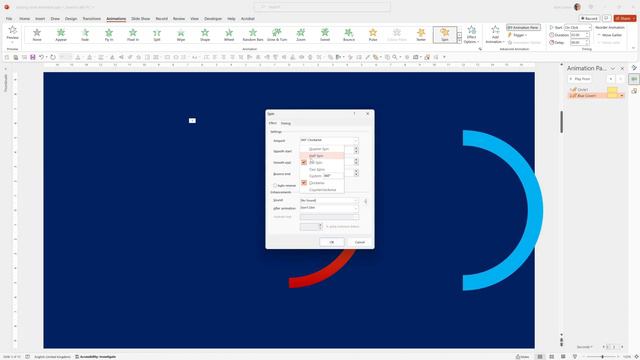Select the Spin emphasis animation
This screenshot has width=640, height=360.
click(444, 35)
